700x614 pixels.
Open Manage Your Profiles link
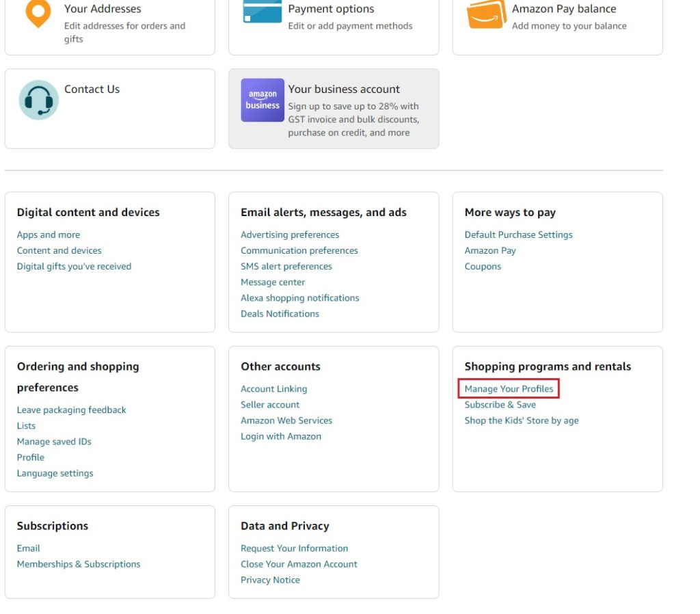(509, 389)
